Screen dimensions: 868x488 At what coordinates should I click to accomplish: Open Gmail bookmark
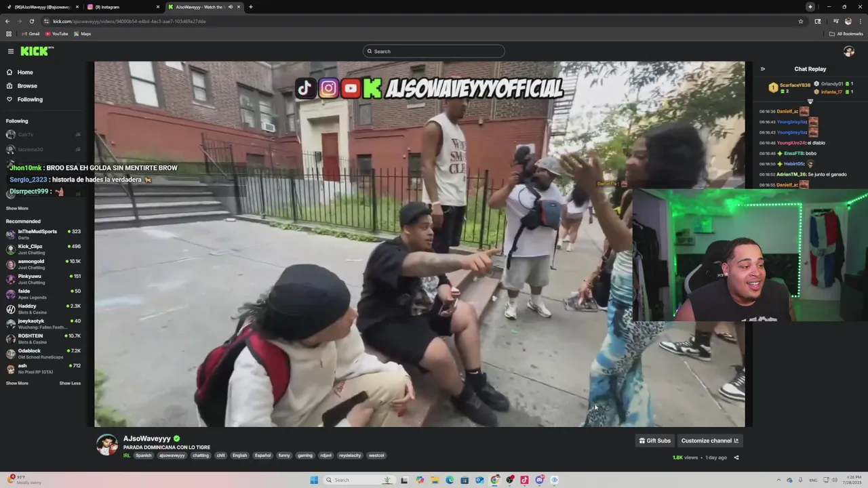click(x=31, y=34)
